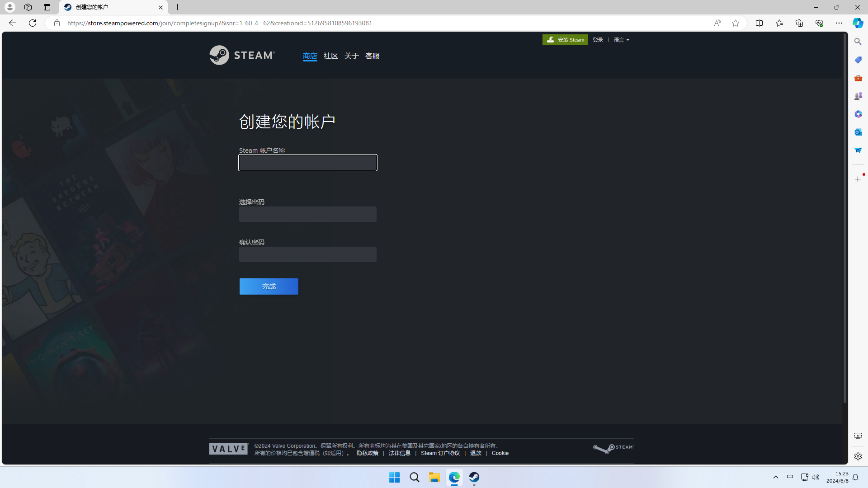The width and height of the screenshot is (868, 488).
Task: Open the 社区 community menu
Action: point(330,56)
